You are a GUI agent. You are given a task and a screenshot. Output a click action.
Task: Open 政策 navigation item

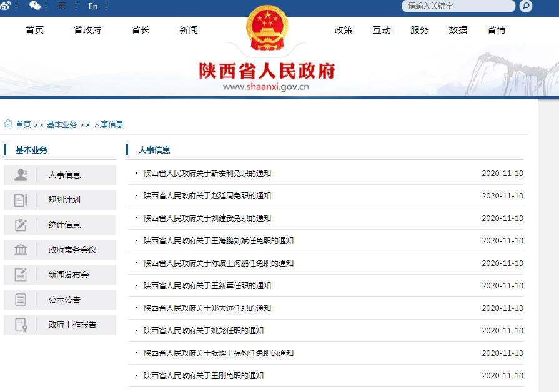344,30
